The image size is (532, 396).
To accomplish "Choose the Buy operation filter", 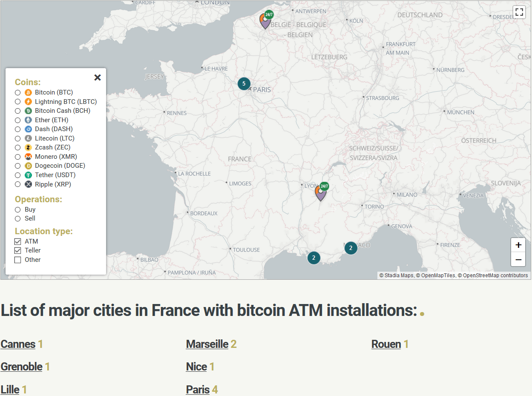I will tap(18, 209).
